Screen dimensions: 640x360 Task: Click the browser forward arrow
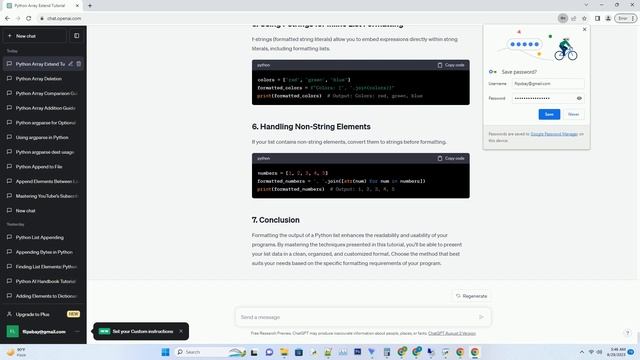point(18,18)
